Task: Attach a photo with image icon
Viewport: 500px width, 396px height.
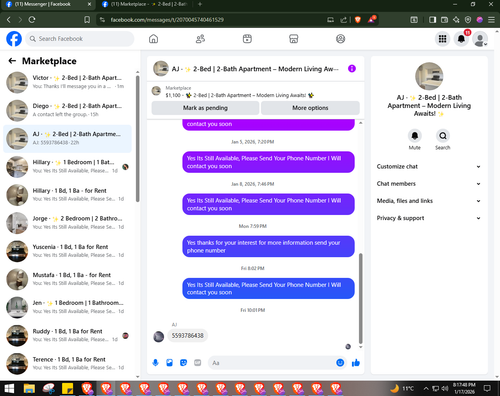Action: coord(169,363)
